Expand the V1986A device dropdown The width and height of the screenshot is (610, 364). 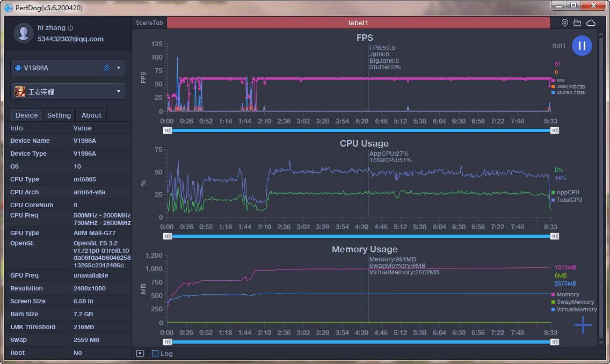(119, 68)
